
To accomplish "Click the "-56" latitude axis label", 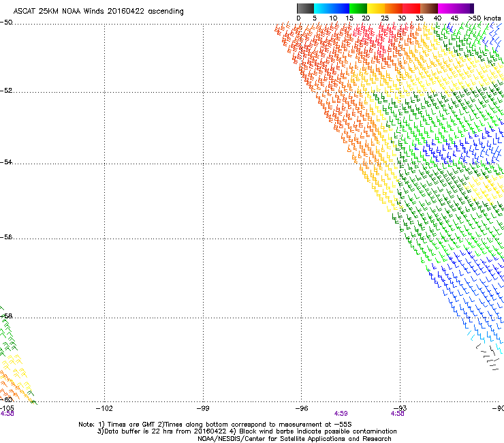I will (x=6, y=236).
